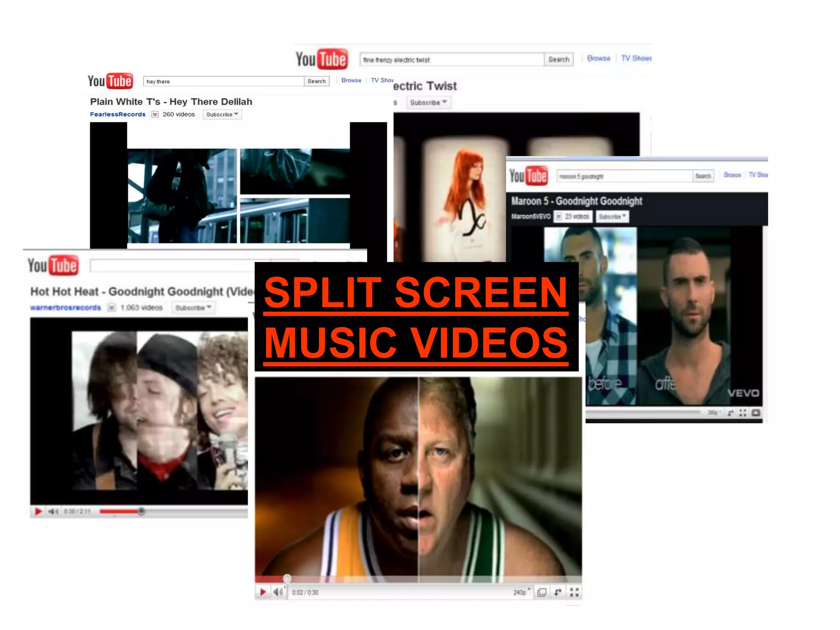This screenshot has width=840, height=630.
Task: Click the Hot Hot Heat video title
Action: (x=142, y=292)
